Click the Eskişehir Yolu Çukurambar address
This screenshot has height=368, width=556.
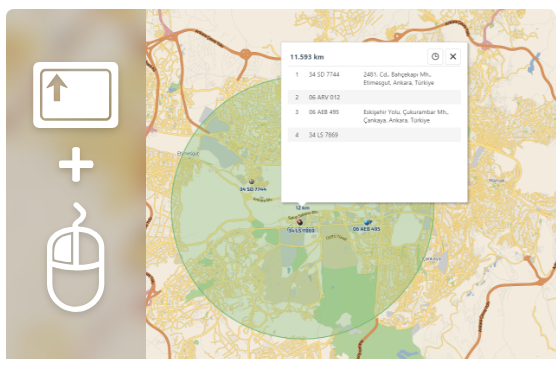pos(406,116)
